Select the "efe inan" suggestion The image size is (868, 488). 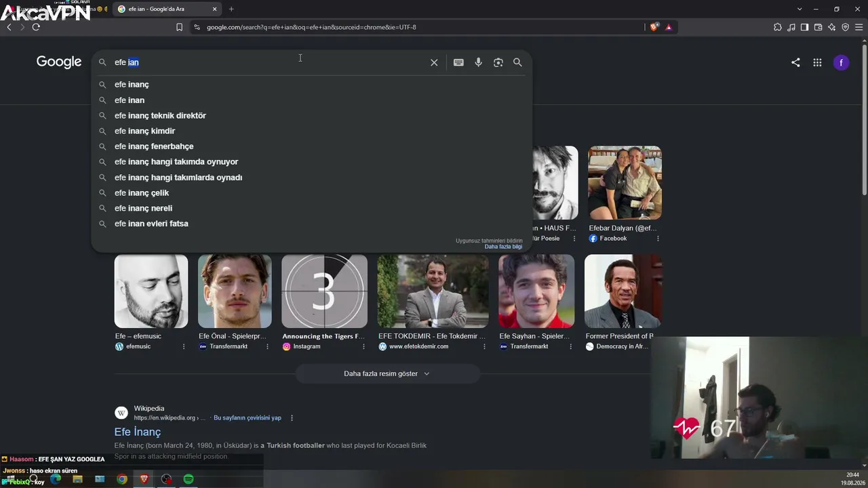coord(312,100)
